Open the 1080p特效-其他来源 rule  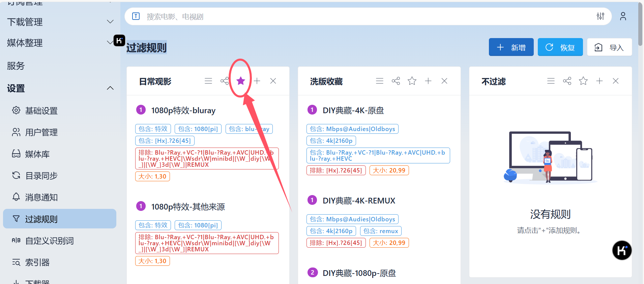coord(188,207)
